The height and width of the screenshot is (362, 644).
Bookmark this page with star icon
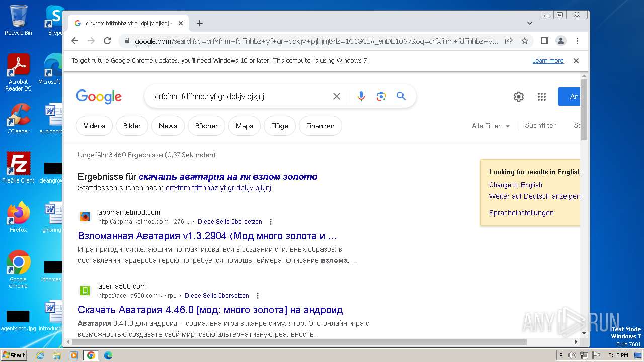(525, 41)
